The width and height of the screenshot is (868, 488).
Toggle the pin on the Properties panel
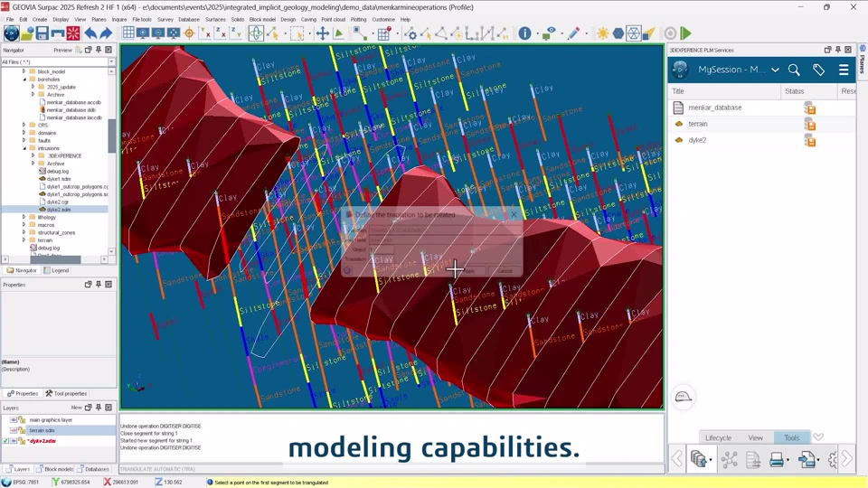point(99,285)
